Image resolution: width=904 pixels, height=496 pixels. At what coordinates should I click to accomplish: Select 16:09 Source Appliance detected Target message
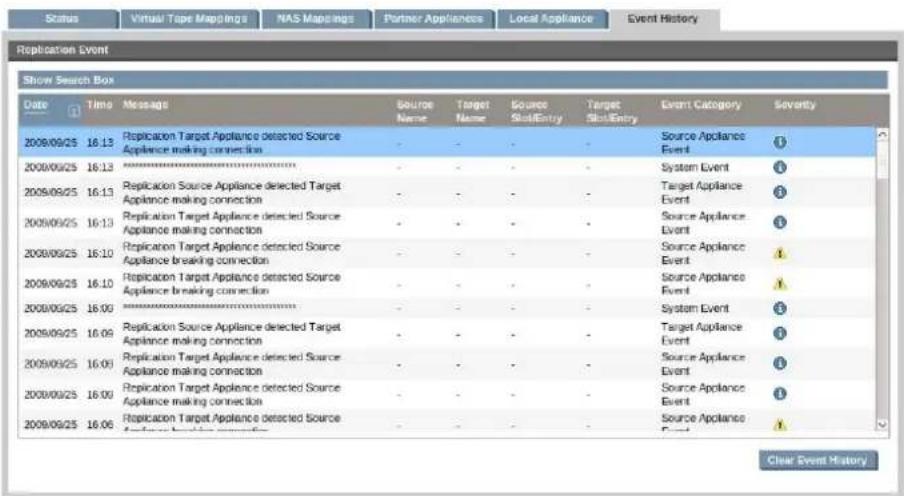231,334
